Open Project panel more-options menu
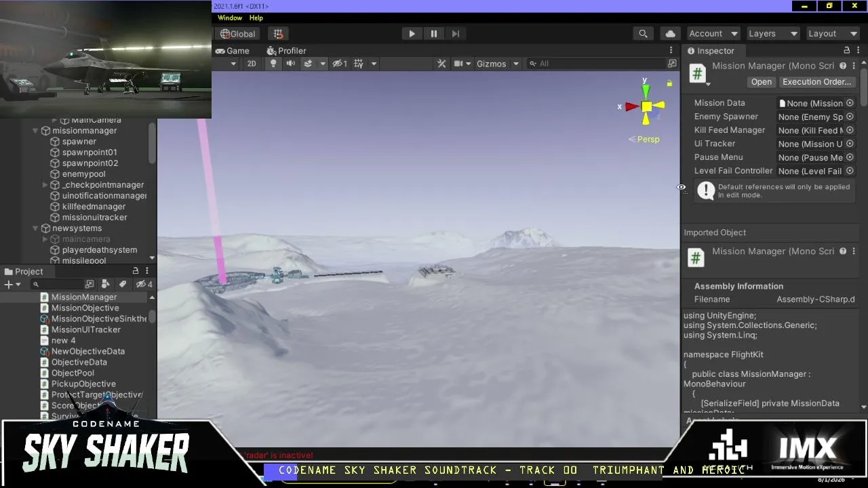Image resolution: width=868 pixels, height=488 pixels. pyautogui.click(x=146, y=271)
